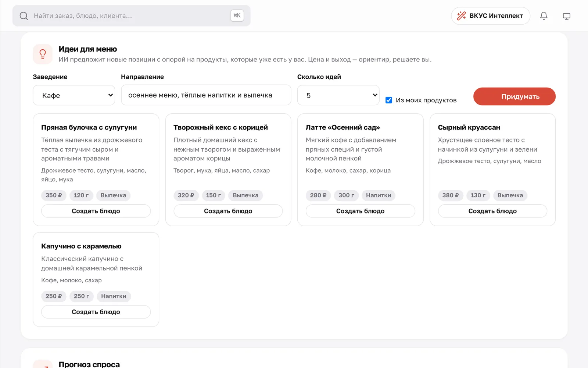
Task: Focus the search field Найти заказ, блюдо, клиента
Action: 132,16
